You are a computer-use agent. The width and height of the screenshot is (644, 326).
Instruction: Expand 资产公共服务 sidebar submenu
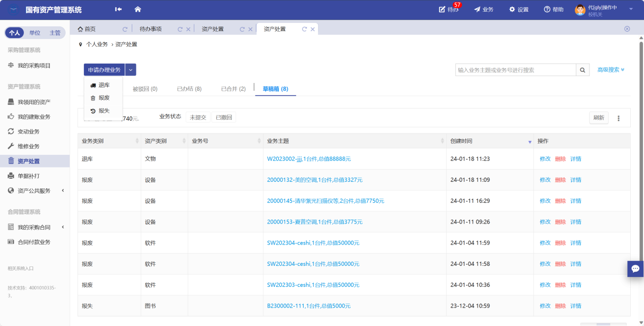click(63, 191)
